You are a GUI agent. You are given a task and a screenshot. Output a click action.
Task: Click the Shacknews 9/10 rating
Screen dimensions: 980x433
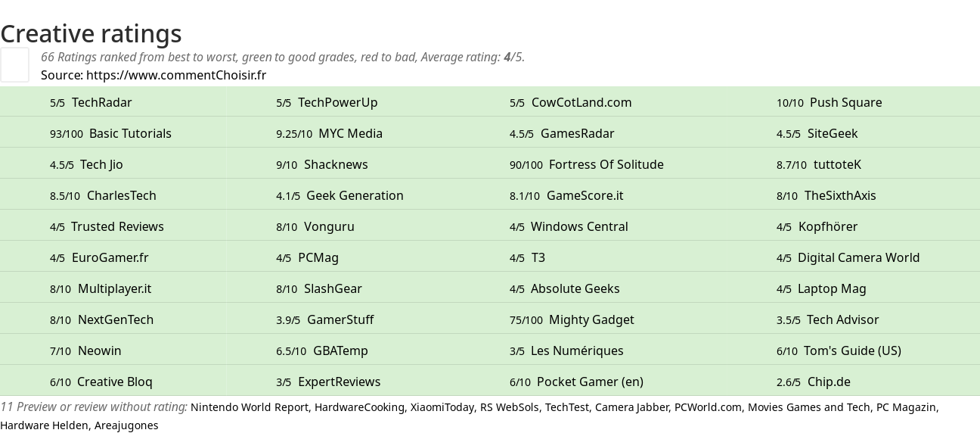pyautogui.click(x=336, y=164)
